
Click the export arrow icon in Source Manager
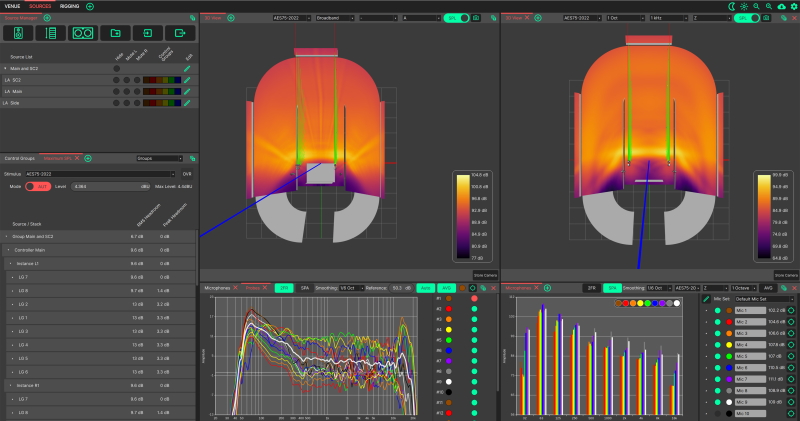point(181,33)
